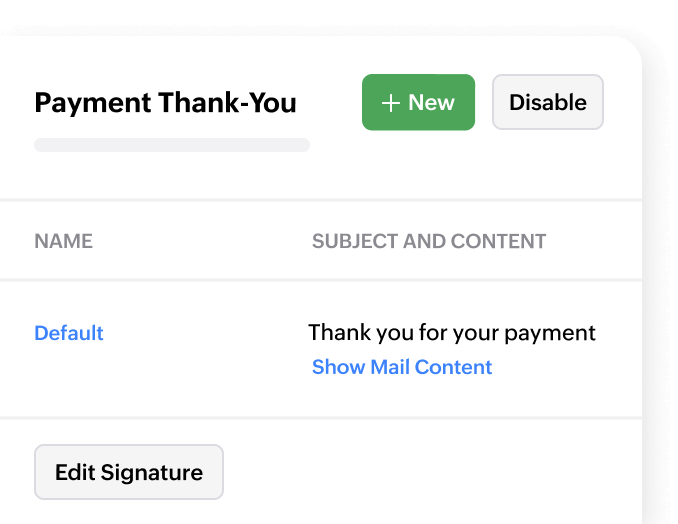The height and width of the screenshot is (524, 678).
Task: Click the NAME column header
Action: point(63,241)
